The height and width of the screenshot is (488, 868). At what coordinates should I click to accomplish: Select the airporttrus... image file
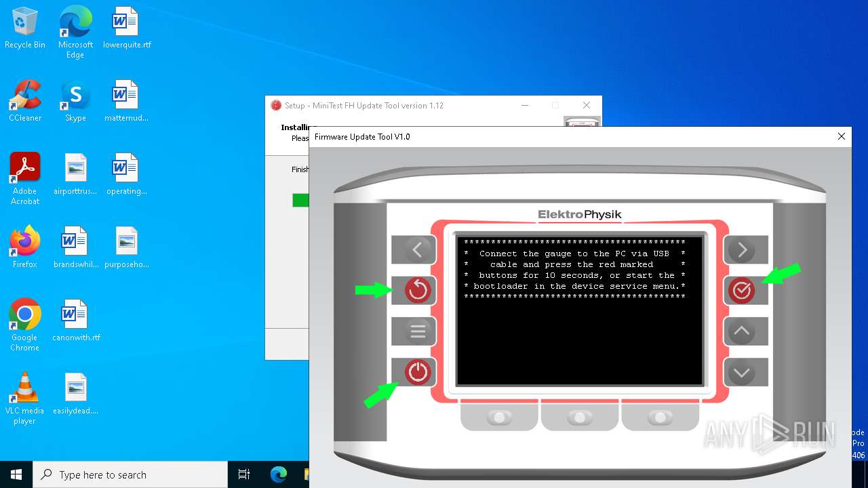pos(75,174)
